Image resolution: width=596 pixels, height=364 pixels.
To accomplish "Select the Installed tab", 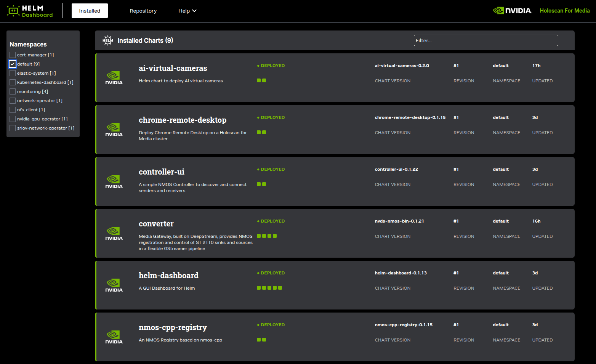I will click(90, 11).
